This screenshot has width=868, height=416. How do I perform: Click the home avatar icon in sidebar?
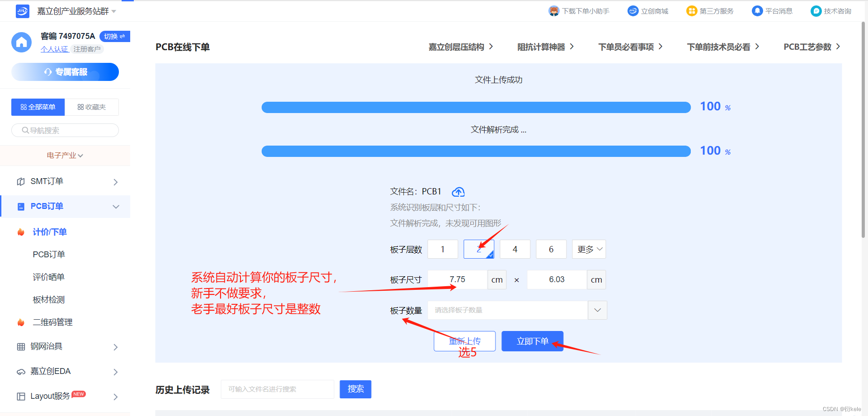tap(21, 42)
